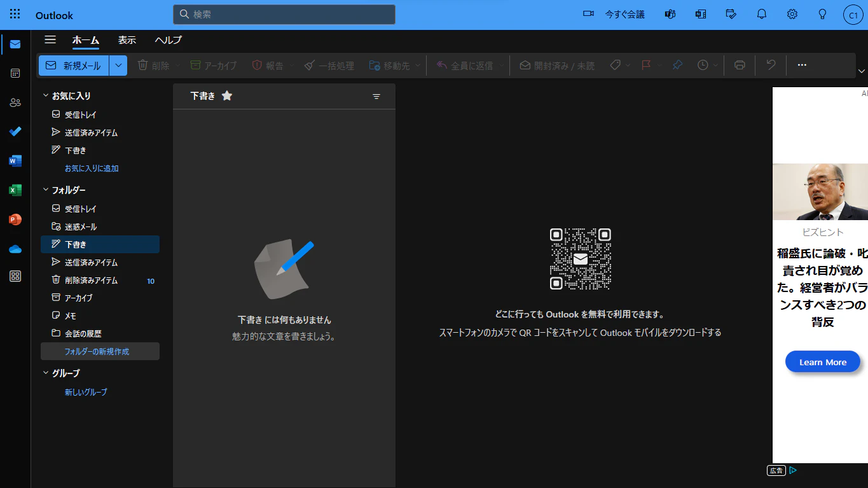Open To Do in the left rail
The height and width of the screenshot is (488, 868).
15,132
